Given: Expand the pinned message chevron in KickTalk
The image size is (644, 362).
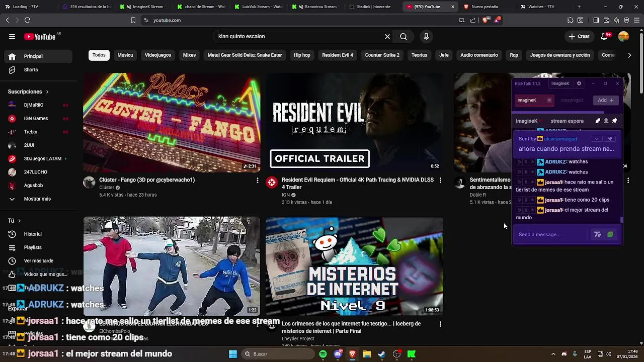Looking at the screenshot, I should tap(597, 139).
